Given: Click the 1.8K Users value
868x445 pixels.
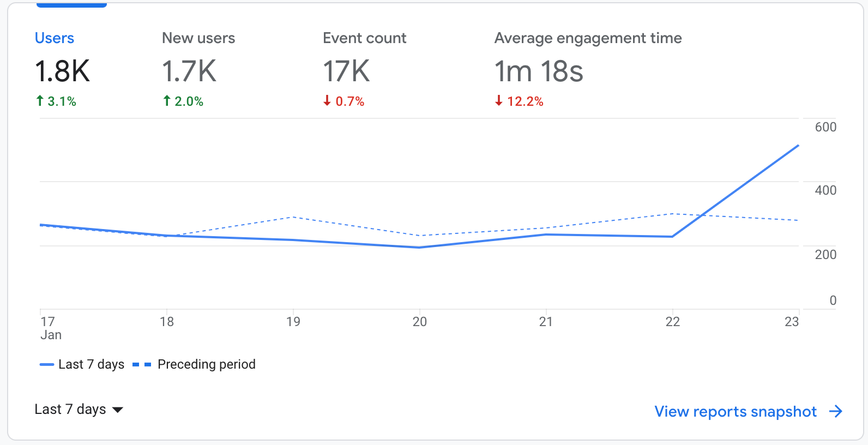Looking at the screenshot, I should [x=62, y=71].
